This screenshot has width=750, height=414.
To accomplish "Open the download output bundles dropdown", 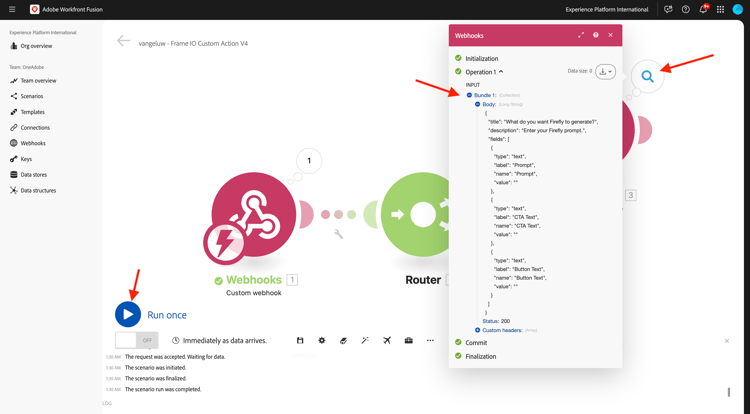I will point(605,72).
